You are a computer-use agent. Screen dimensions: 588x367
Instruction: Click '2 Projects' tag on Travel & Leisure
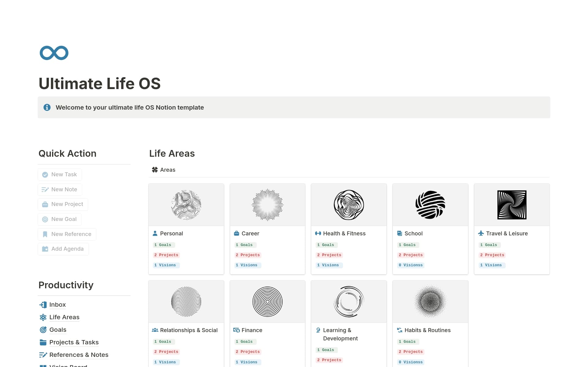pos(492,255)
